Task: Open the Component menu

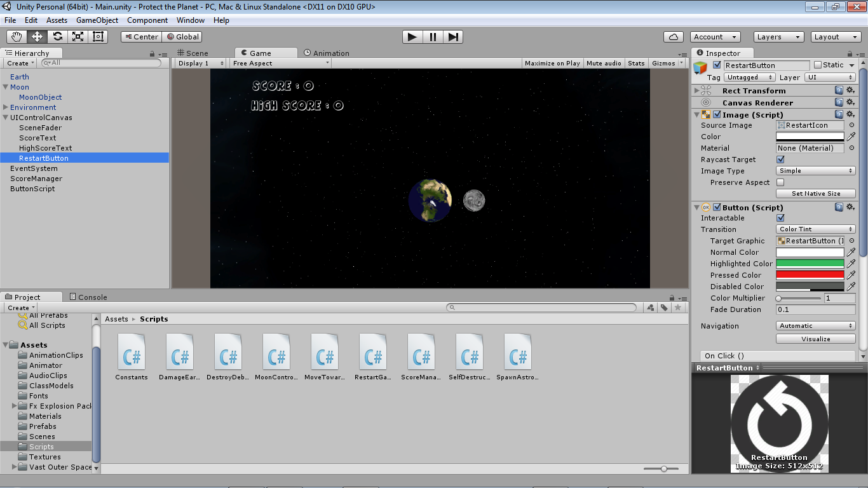Action: point(147,20)
